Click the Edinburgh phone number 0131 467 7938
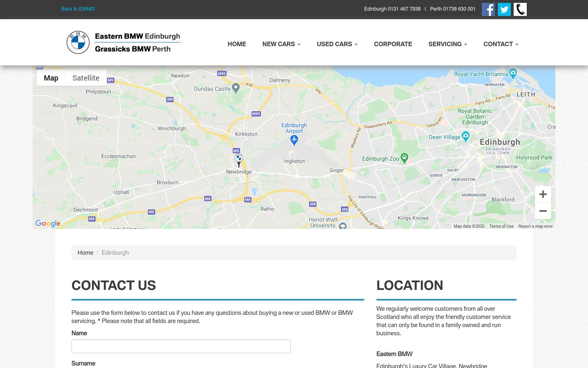The image size is (588, 368). click(x=404, y=9)
